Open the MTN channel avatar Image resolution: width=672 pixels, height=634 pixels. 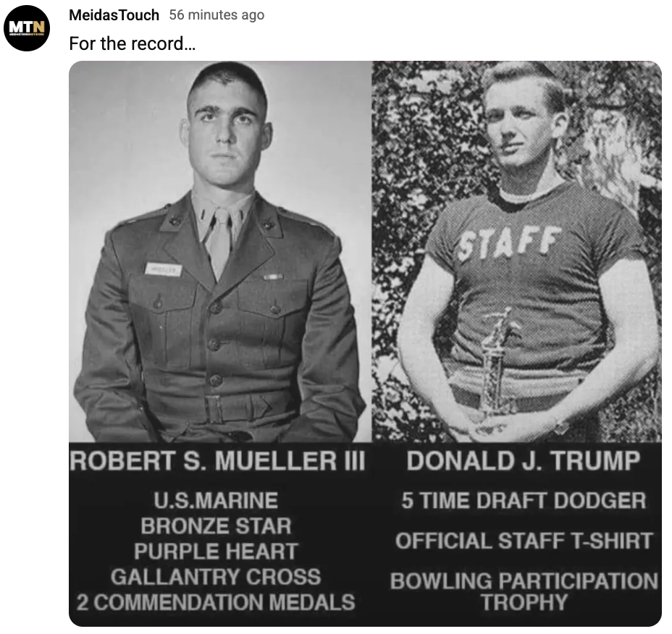click(x=27, y=28)
